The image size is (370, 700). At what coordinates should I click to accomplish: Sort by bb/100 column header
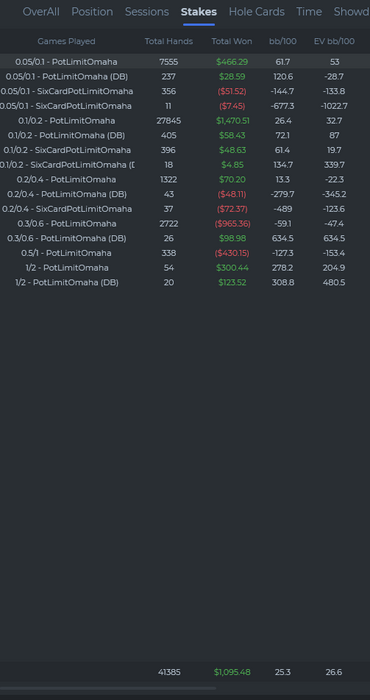283,42
